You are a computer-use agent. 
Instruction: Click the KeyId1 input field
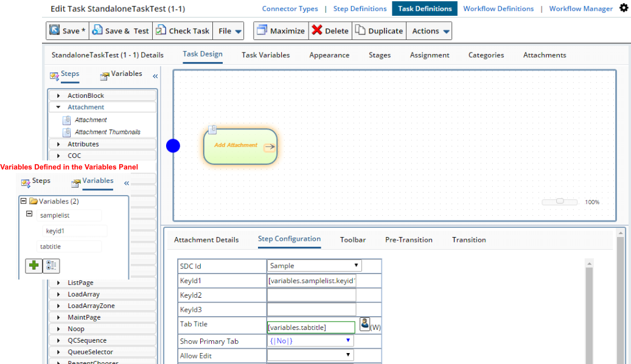(x=312, y=280)
